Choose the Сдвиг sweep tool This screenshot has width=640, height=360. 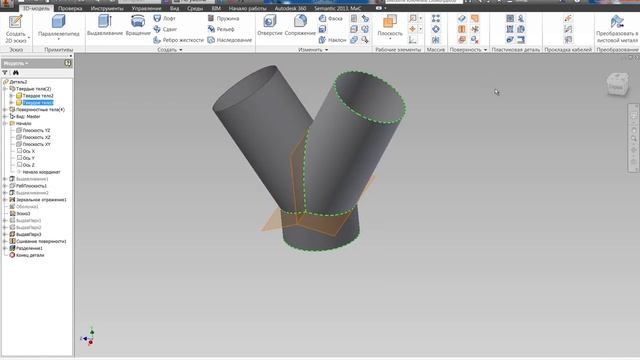[165, 29]
